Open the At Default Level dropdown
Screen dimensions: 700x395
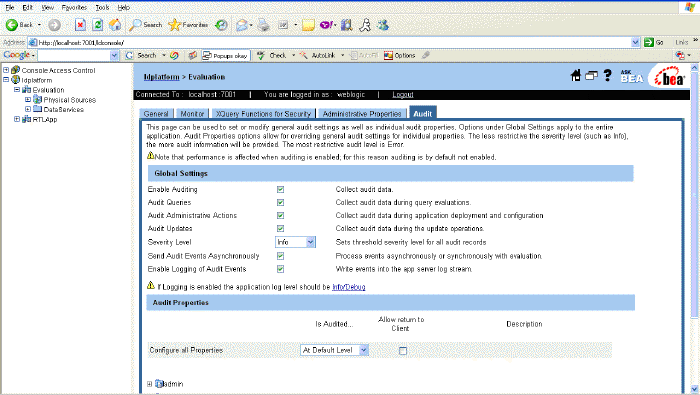334,350
